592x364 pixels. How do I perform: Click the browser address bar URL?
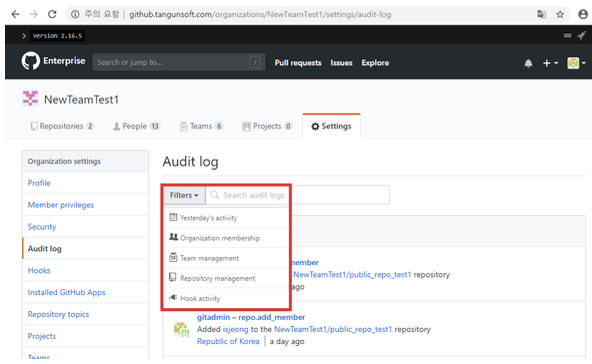click(260, 14)
